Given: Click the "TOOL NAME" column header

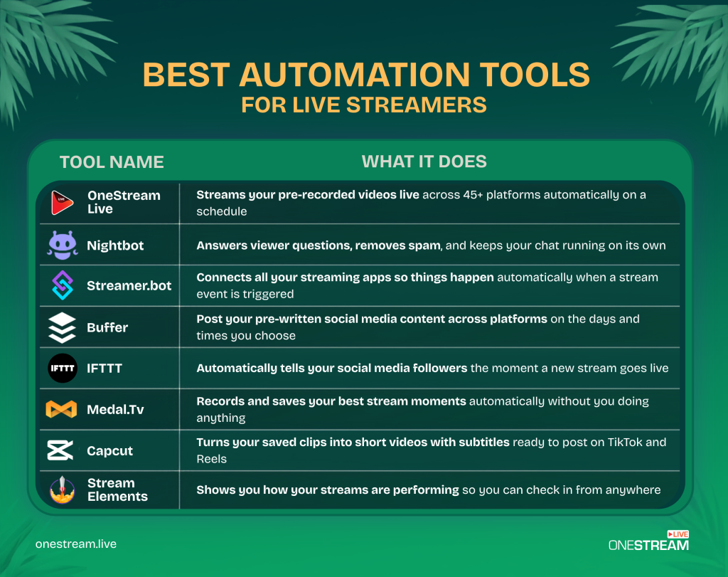Looking at the screenshot, I should tap(112, 162).
